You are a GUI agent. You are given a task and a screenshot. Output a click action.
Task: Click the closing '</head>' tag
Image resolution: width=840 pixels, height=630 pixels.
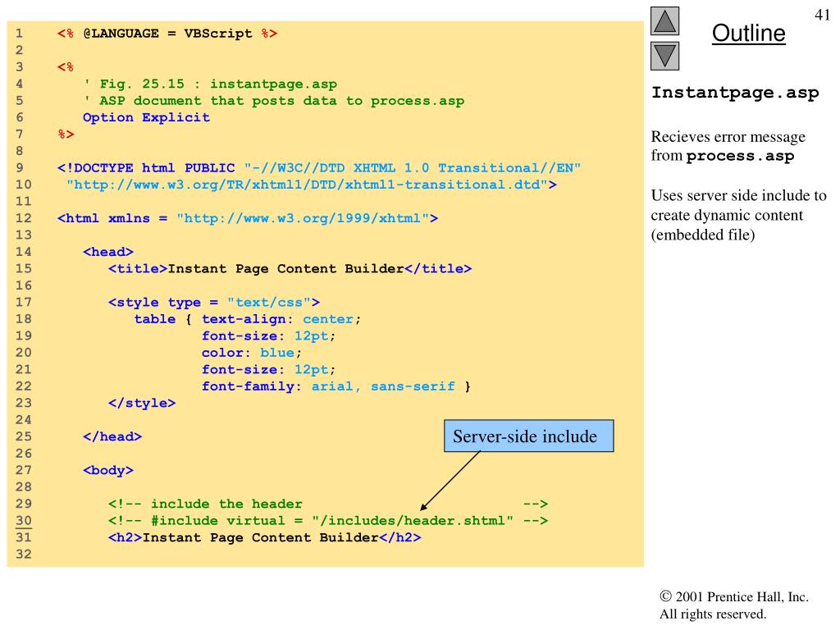tap(112, 436)
